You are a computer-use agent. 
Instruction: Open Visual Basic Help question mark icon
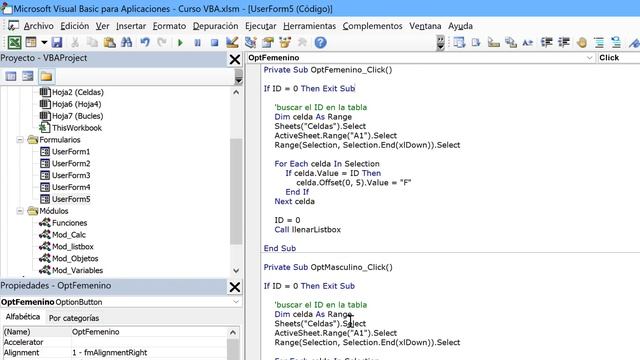(x=320, y=42)
